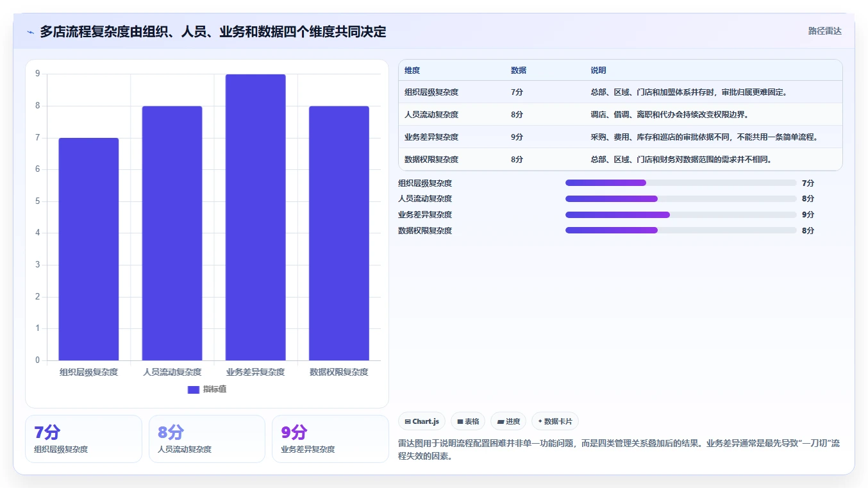This screenshot has height=488, width=868.
Task: Click the y-axis tick value 9
Action: tap(38, 74)
